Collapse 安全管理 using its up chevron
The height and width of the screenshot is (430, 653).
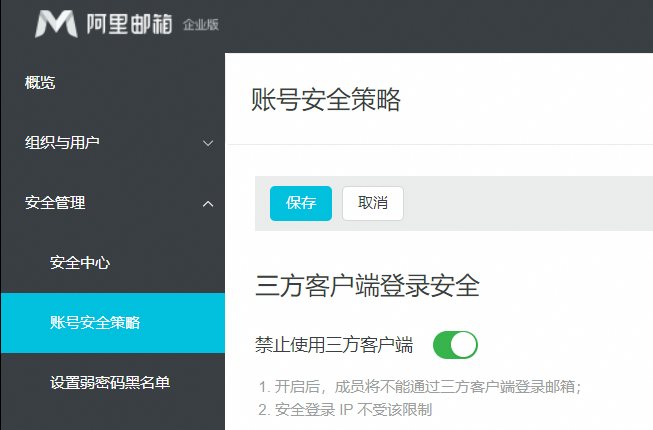click(x=208, y=203)
